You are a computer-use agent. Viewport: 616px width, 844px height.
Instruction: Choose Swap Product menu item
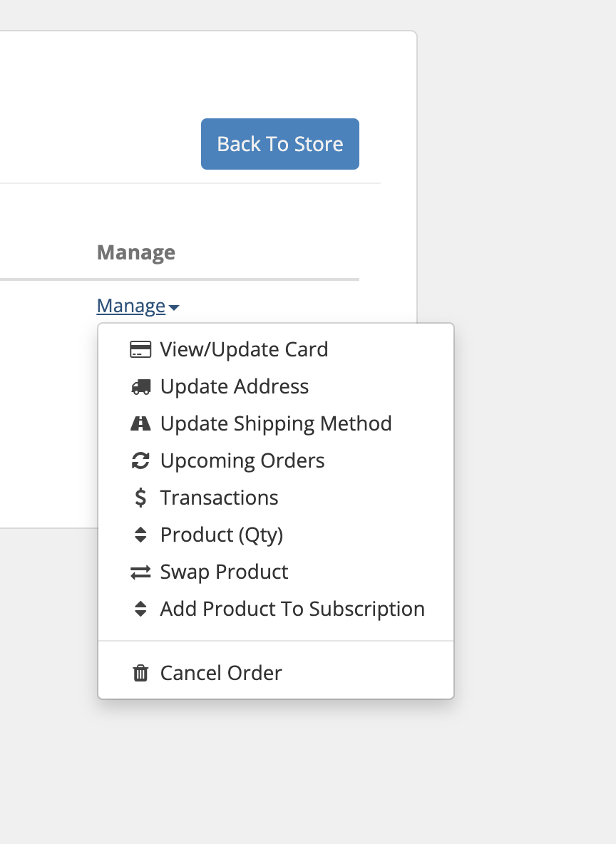[224, 572]
